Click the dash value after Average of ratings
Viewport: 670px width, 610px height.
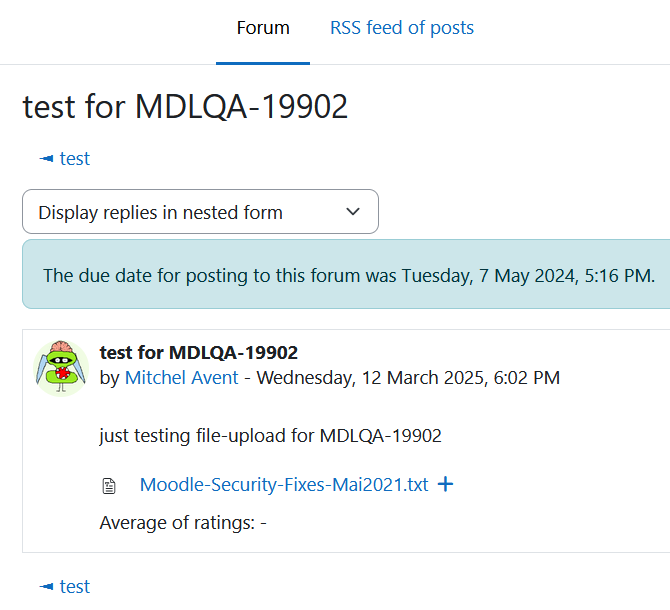coord(263,523)
